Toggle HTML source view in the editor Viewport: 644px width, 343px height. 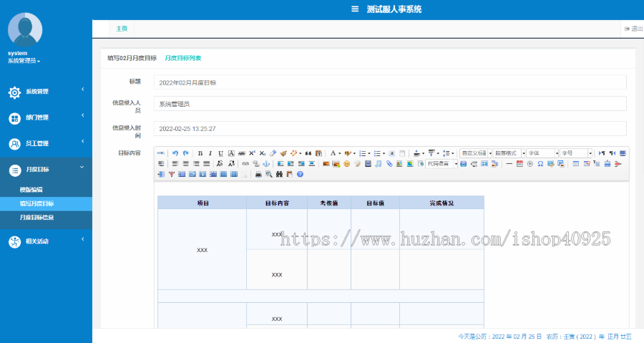click(161, 153)
